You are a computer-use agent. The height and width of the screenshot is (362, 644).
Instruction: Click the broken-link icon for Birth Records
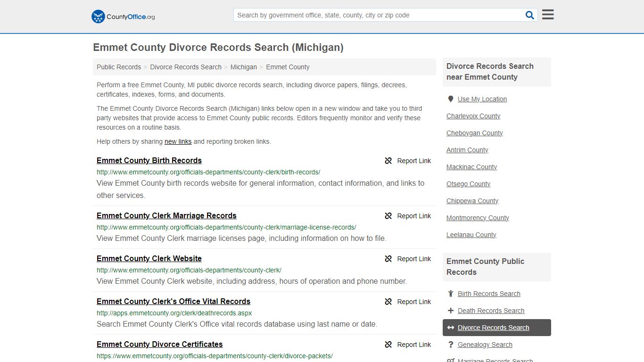click(x=388, y=161)
